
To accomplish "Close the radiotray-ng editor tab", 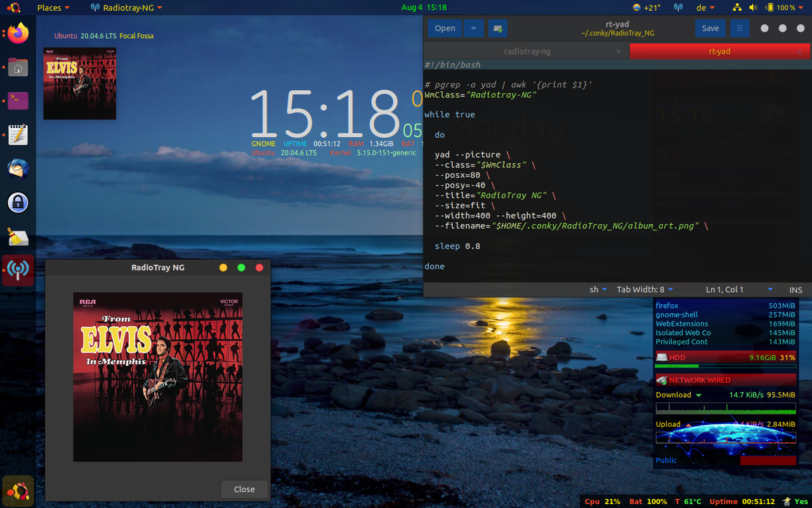I will tap(619, 51).
